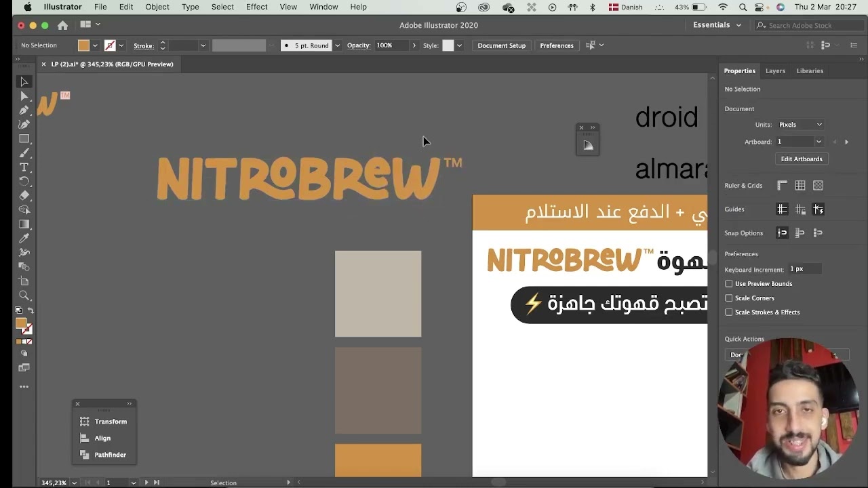
Task: Select the Pen tool
Action: point(24,110)
